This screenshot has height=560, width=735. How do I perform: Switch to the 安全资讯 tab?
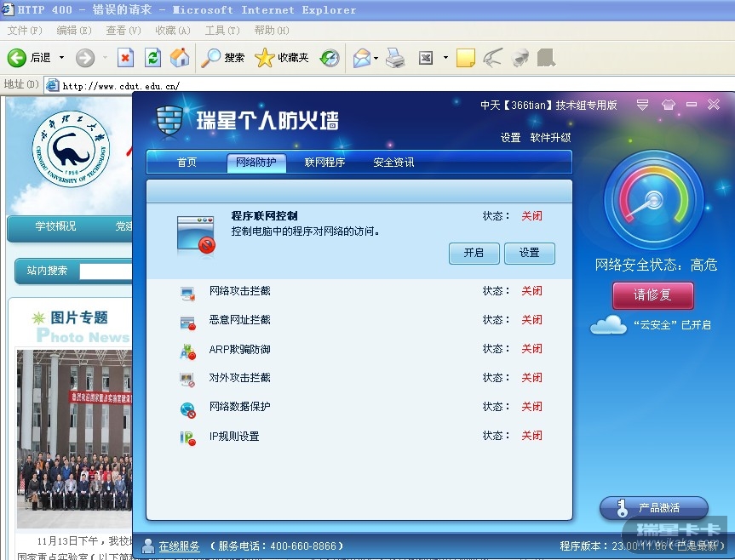393,163
